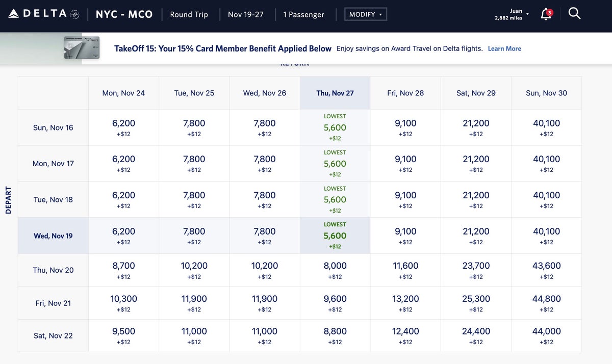Click the Delta logo in header

click(44, 14)
